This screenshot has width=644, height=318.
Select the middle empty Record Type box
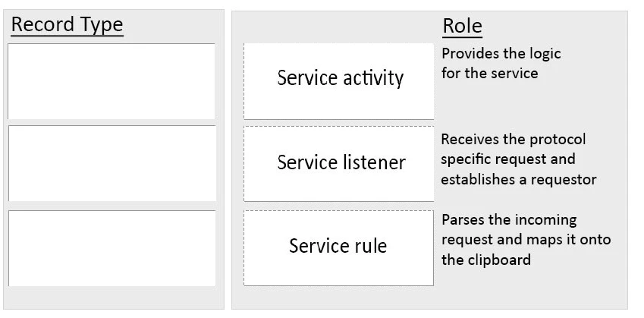pos(112,163)
